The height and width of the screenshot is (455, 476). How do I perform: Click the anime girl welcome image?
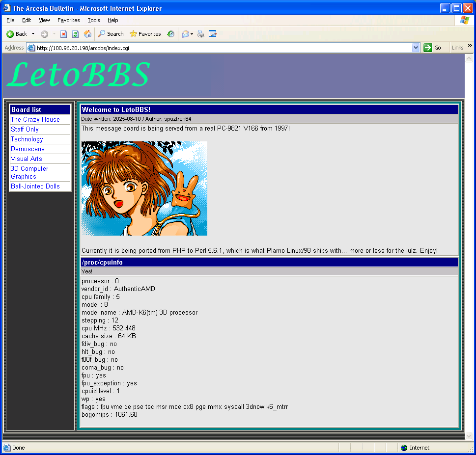coord(144,188)
